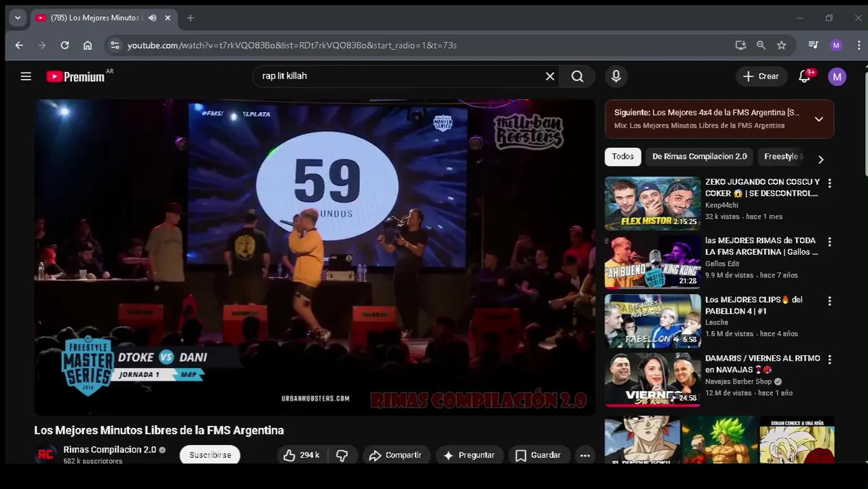Open the YouTube hamburger guide menu
The width and height of the screenshot is (868, 489).
[26, 76]
